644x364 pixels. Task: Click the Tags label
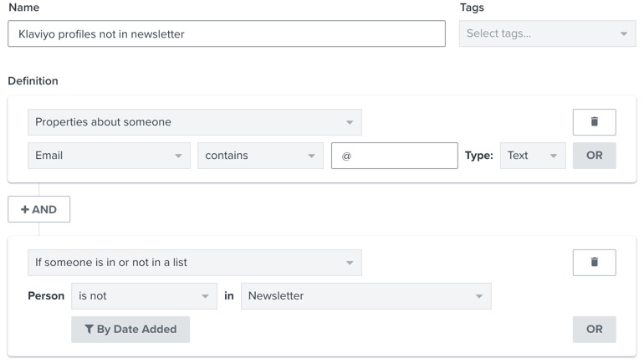472,8
